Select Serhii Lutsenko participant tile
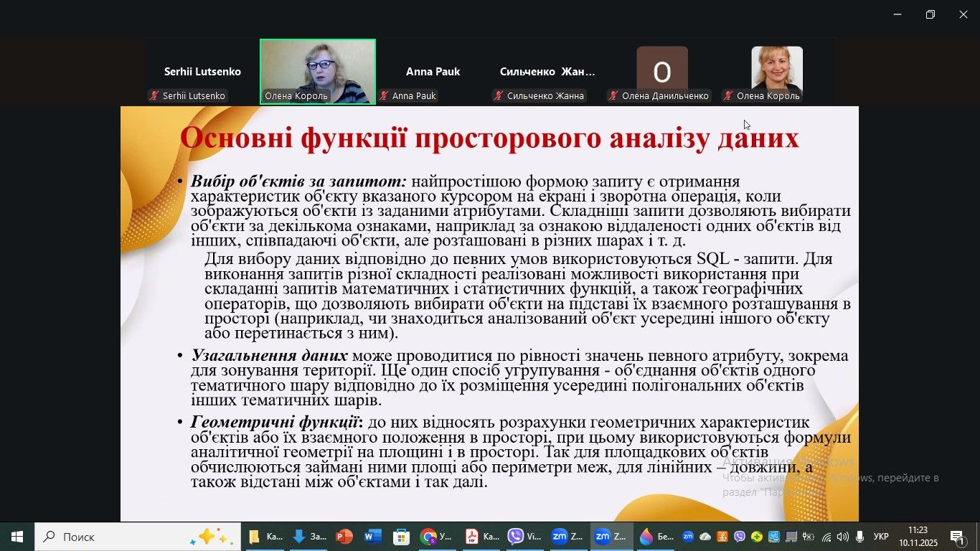 click(x=202, y=72)
